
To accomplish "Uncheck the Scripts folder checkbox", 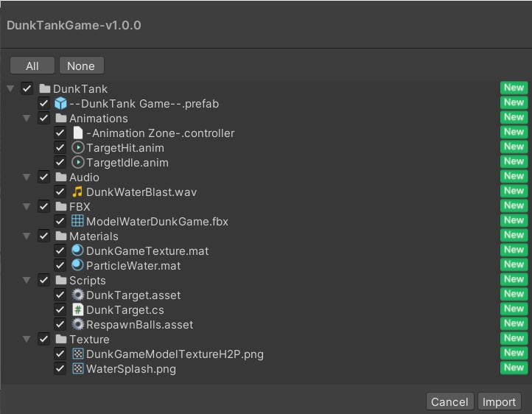I will (43, 280).
